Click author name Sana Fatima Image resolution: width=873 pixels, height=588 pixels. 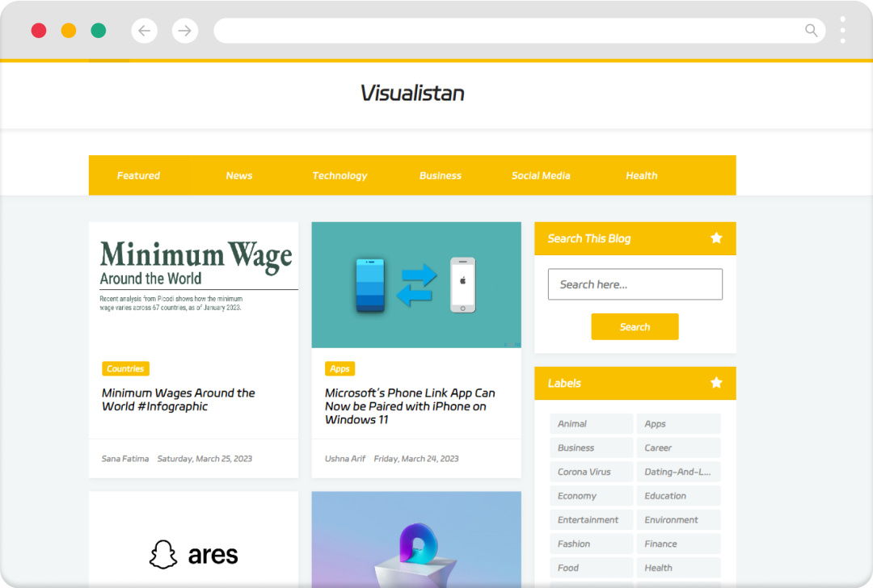tap(125, 459)
